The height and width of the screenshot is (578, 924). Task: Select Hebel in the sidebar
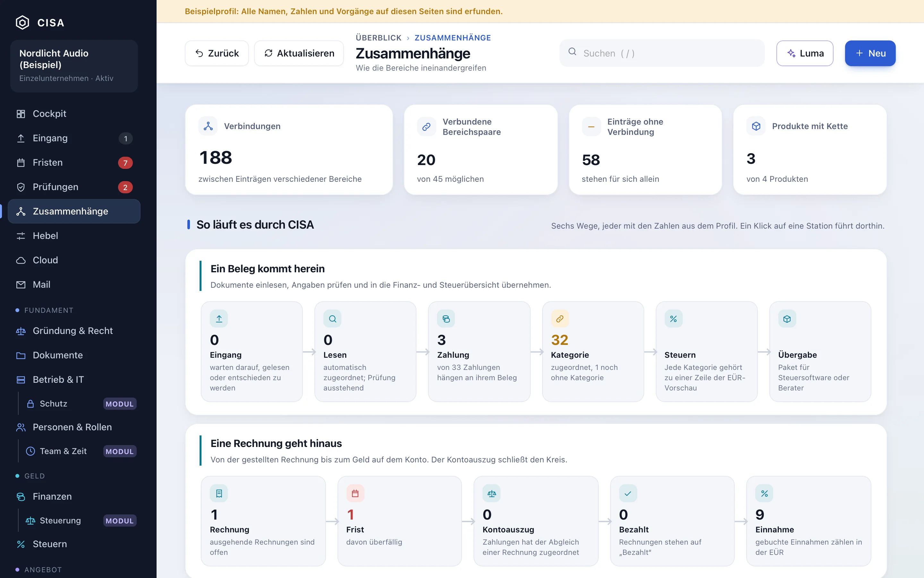[x=74, y=235]
